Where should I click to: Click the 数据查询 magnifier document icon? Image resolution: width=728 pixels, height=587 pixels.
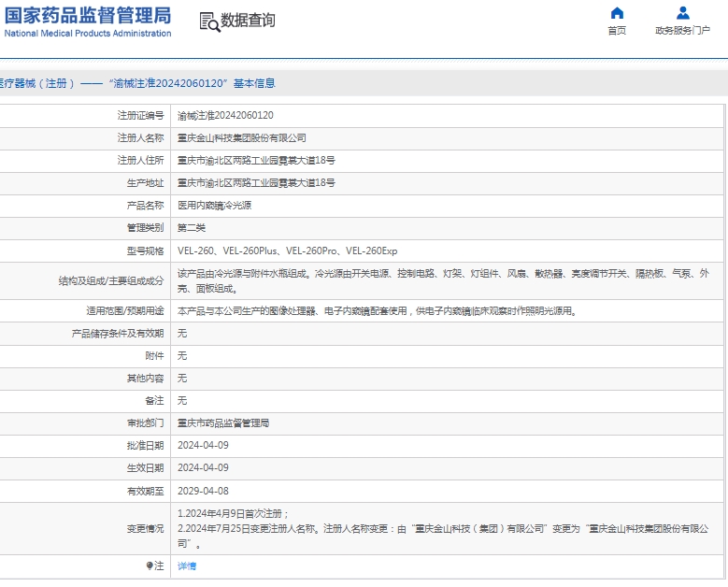coord(210,21)
